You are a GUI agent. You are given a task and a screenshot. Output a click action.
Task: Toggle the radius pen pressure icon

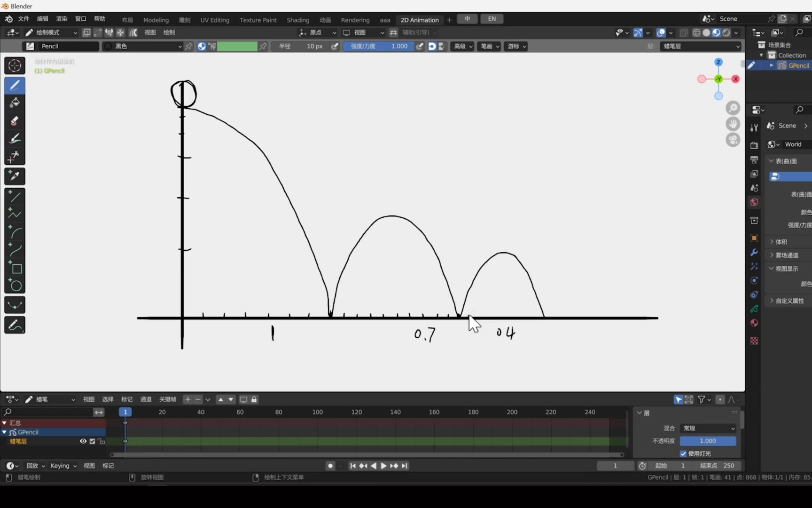[x=335, y=46]
